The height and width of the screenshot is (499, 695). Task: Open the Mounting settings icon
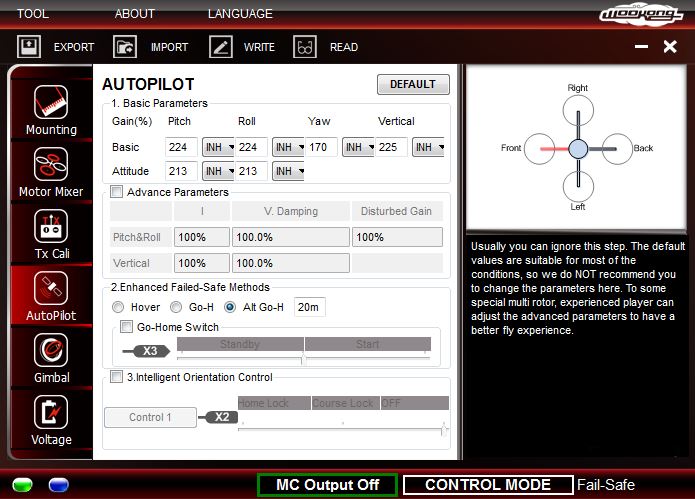coord(51,102)
